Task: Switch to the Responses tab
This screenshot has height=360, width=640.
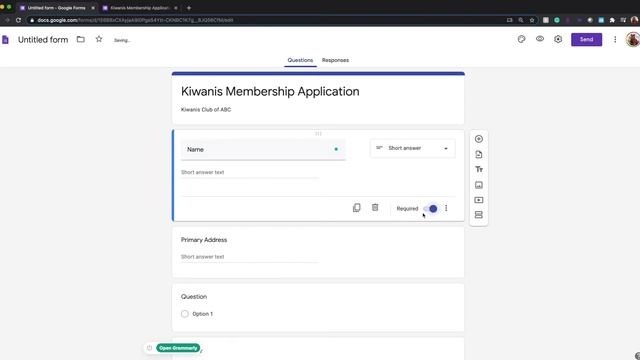Action: pyautogui.click(x=335, y=60)
